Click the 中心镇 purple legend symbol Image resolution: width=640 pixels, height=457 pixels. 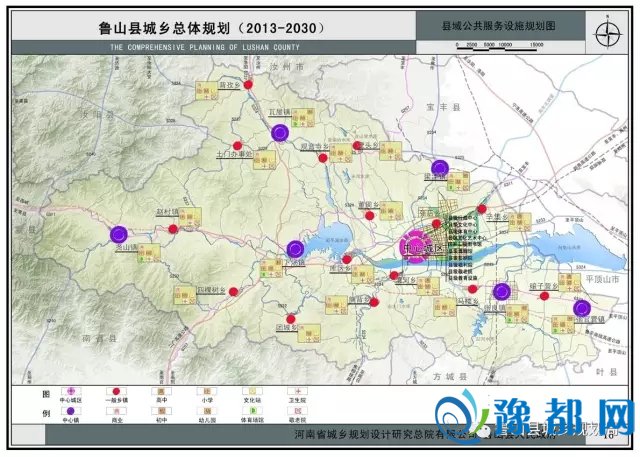71,415
